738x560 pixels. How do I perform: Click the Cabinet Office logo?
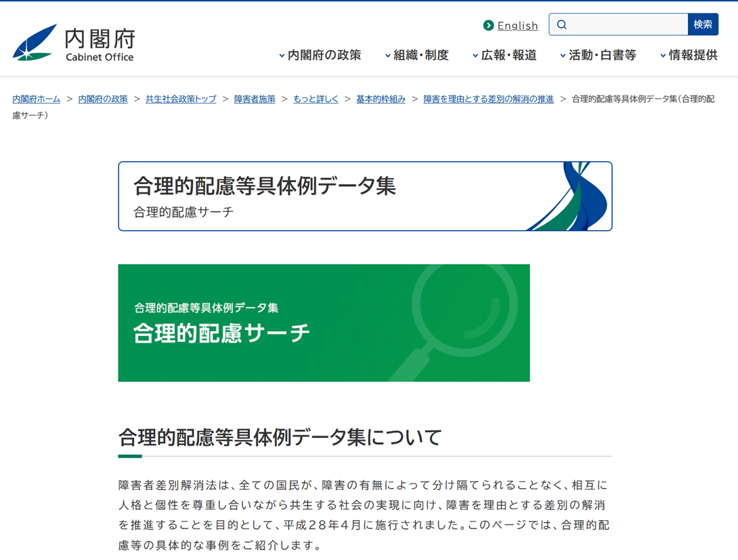[73, 43]
